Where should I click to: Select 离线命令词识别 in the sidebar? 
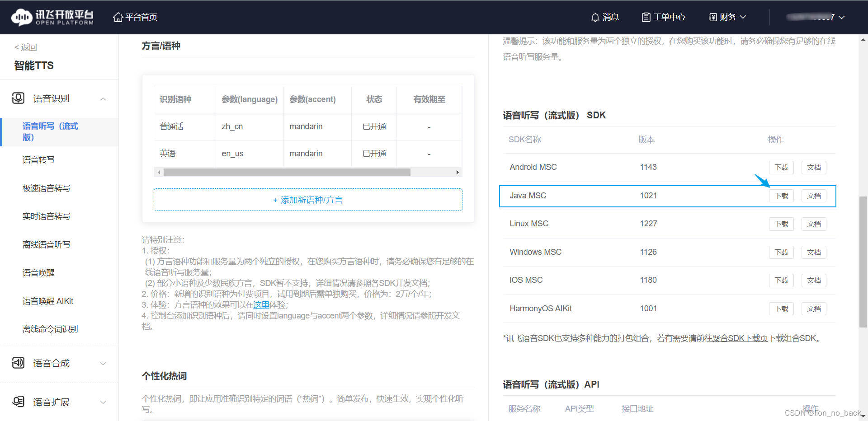pyautogui.click(x=50, y=329)
